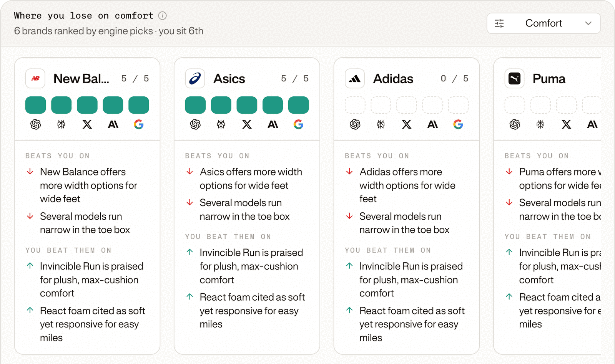Image resolution: width=615 pixels, height=364 pixels.
Task: Click the Anthropic icon in Adidas card
Action: click(432, 124)
